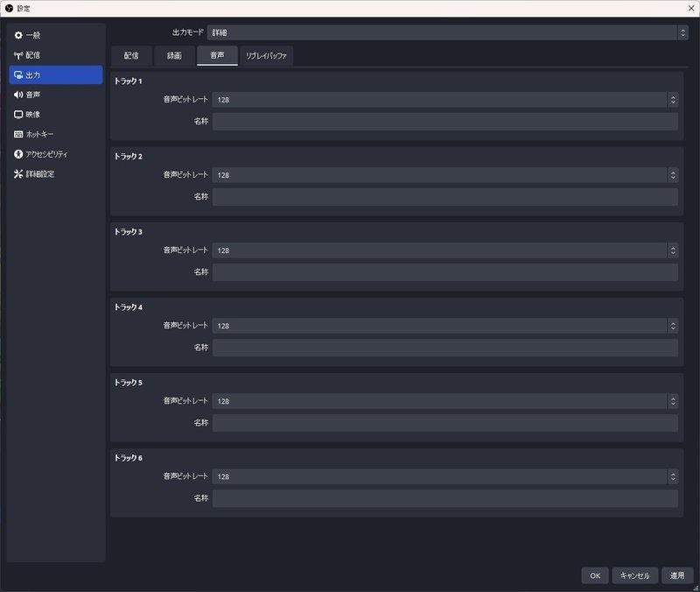Click the トラック 6 heading text

coord(128,458)
